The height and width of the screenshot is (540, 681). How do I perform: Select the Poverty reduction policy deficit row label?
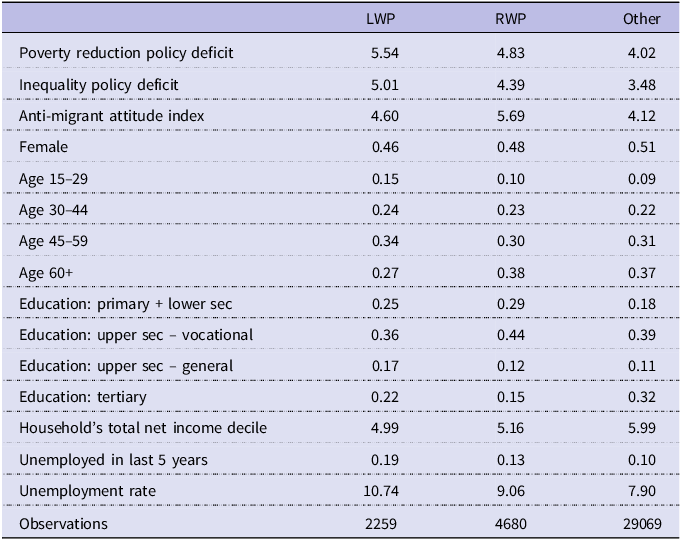tap(126, 53)
